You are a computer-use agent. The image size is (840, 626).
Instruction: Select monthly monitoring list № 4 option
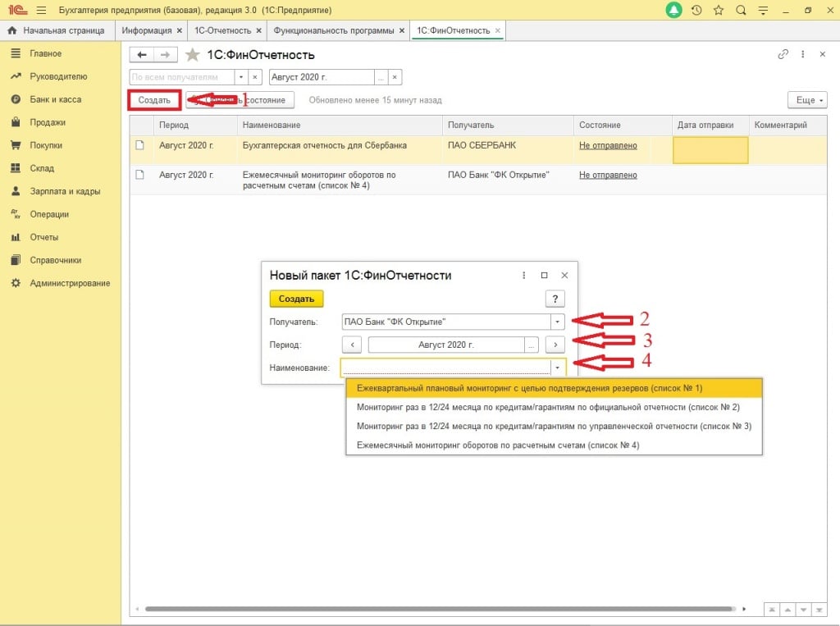coord(497,446)
